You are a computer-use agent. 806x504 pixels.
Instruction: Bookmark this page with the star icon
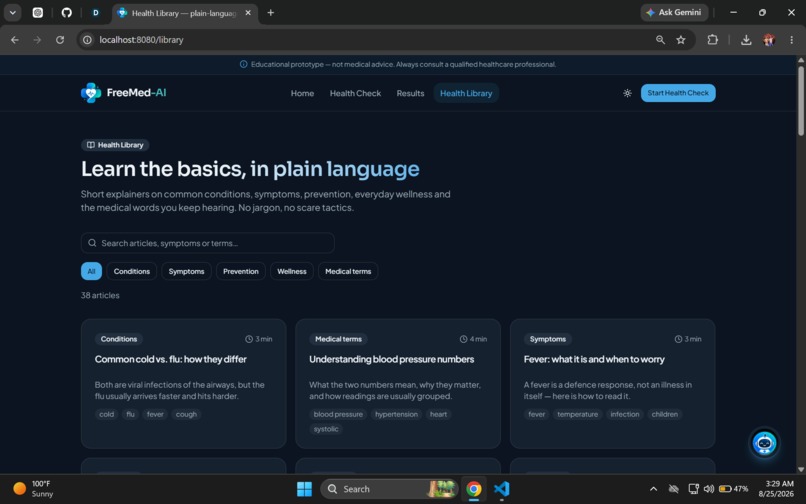[681, 40]
